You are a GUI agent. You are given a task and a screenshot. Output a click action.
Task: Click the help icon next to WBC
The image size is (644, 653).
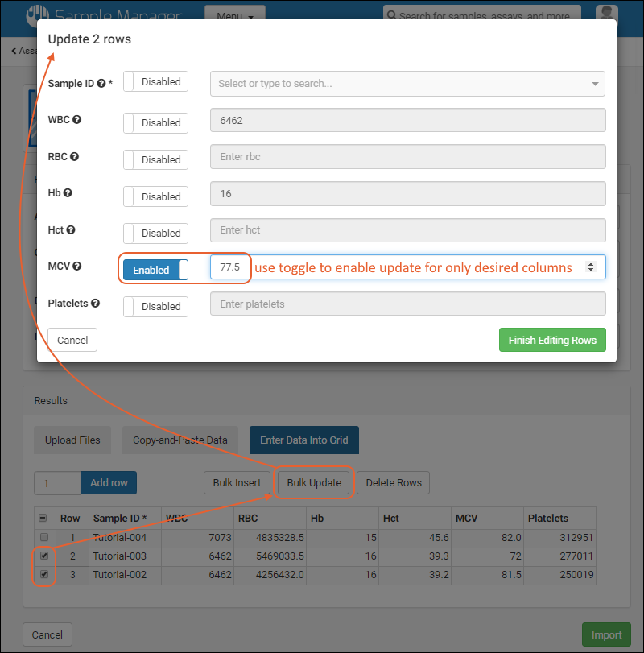(76, 120)
